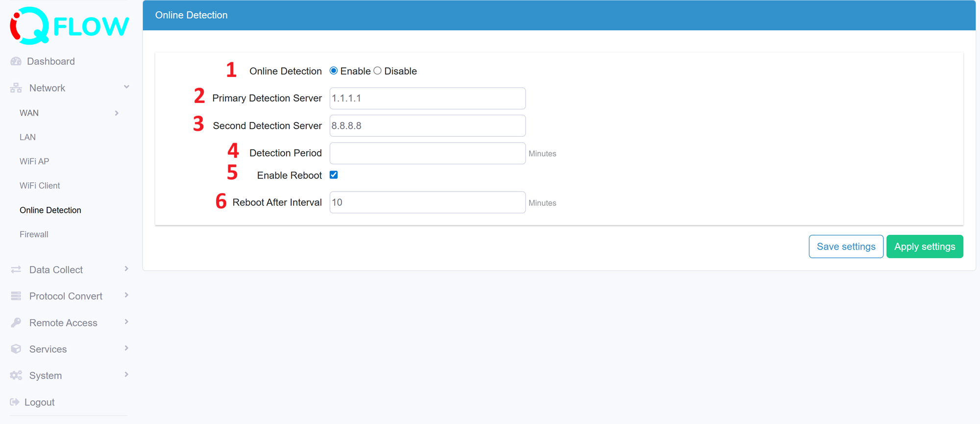The width and height of the screenshot is (980, 424).
Task: Open the System menu
Action: pos(46,375)
